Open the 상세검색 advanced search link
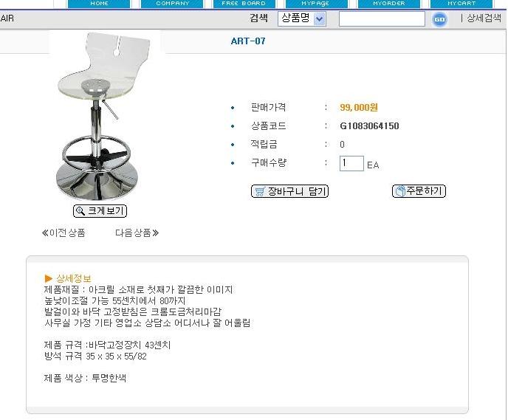Image resolution: width=508 pixels, height=420 pixels. click(484, 18)
